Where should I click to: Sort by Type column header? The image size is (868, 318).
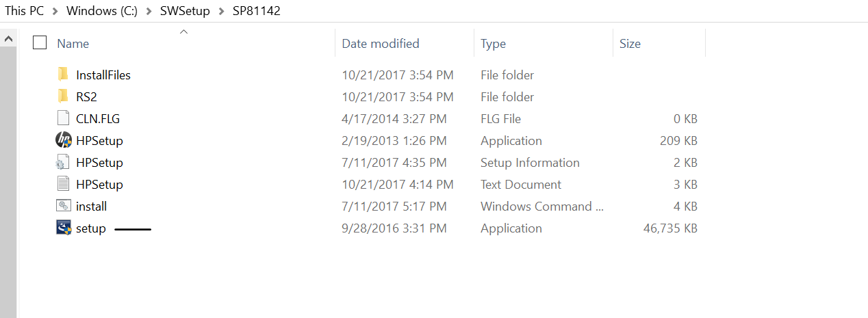493,44
